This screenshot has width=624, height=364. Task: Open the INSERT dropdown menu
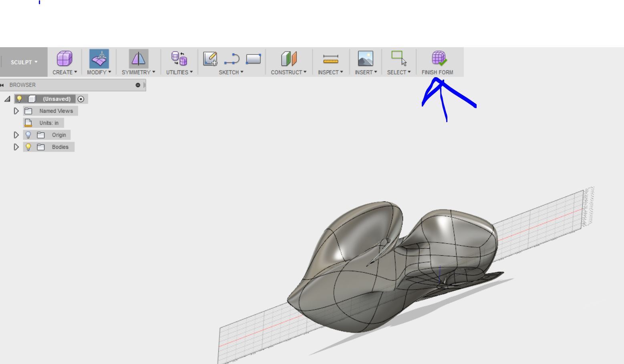coord(366,72)
